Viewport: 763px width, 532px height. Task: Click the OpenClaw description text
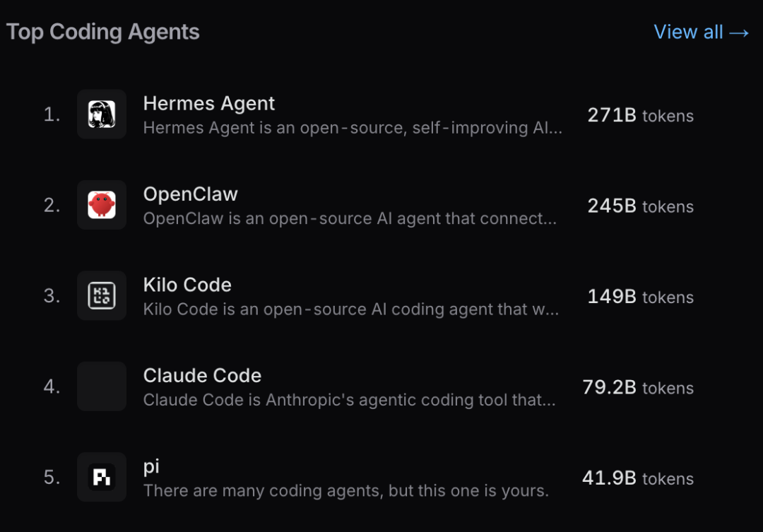coord(350,218)
